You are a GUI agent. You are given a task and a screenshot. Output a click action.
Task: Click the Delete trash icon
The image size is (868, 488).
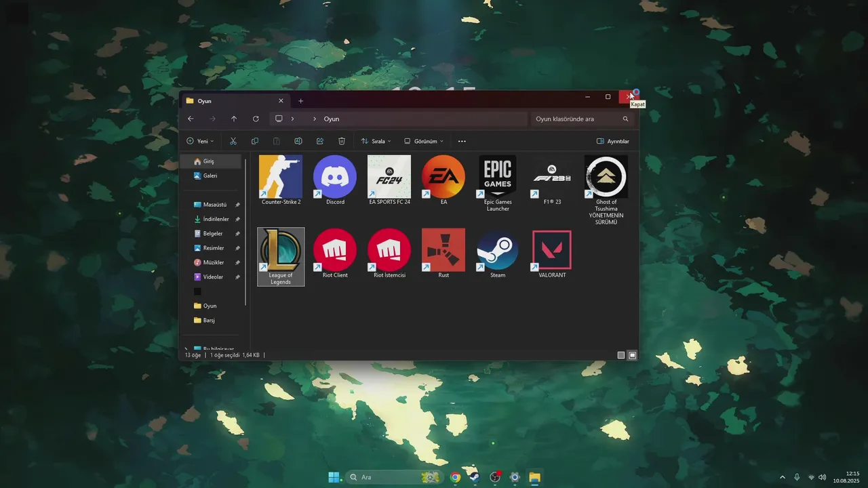[342, 141]
